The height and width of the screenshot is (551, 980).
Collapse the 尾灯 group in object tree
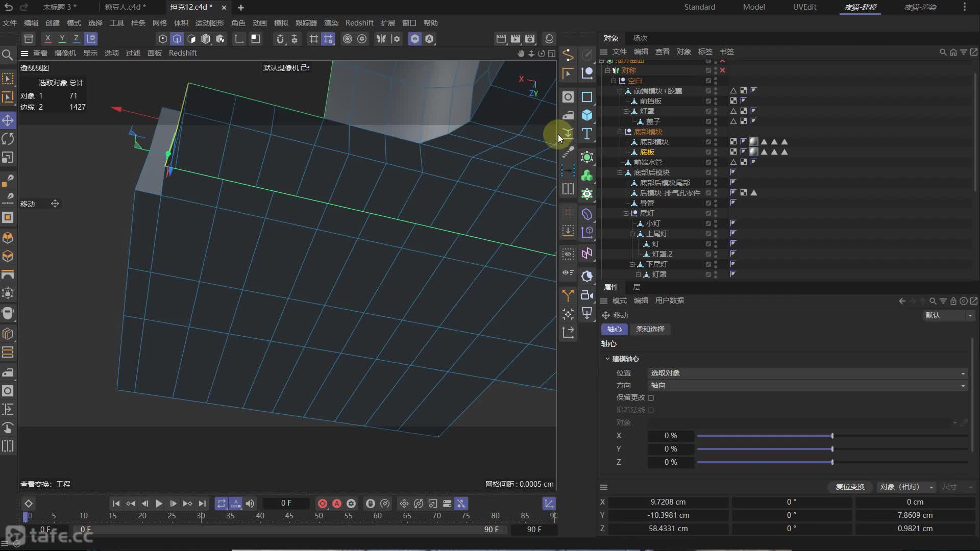point(626,213)
